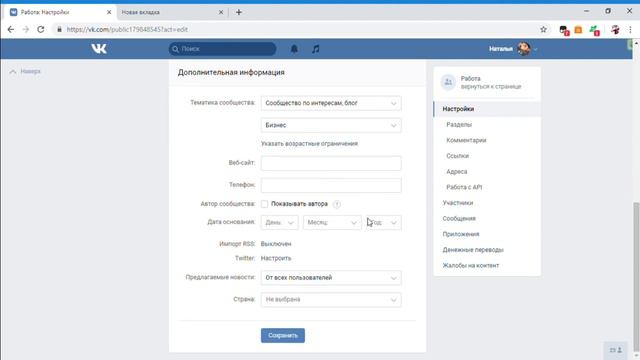Click вернуться к странице link
Image resolution: width=640 pixels, height=360 pixels.
pyautogui.click(x=491, y=87)
